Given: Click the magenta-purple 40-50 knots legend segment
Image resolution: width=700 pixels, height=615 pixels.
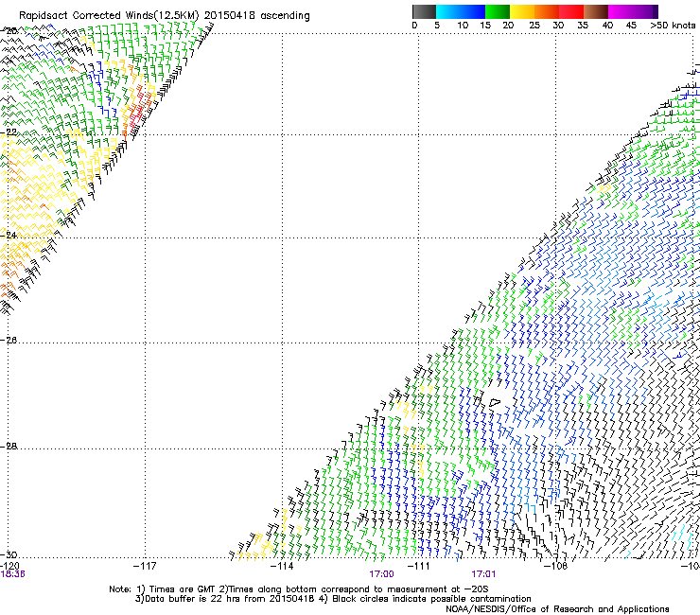Looking at the screenshot, I should click(633, 11).
